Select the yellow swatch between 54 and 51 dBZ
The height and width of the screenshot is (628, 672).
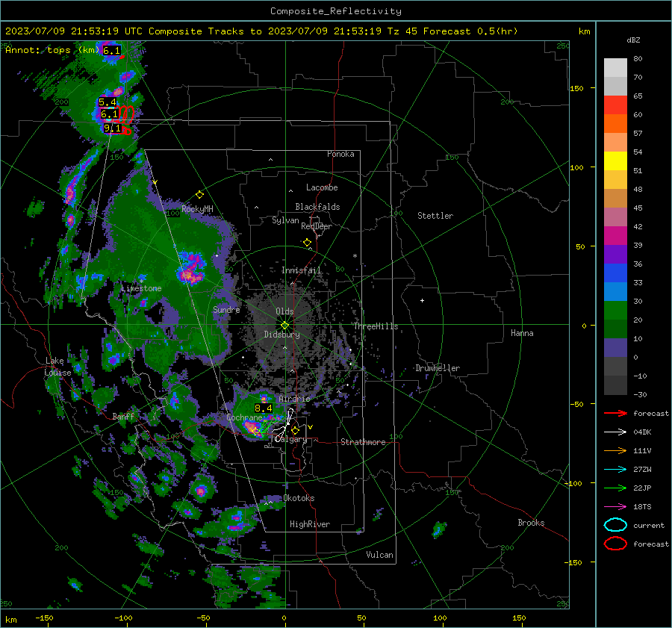pyautogui.click(x=615, y=161)
